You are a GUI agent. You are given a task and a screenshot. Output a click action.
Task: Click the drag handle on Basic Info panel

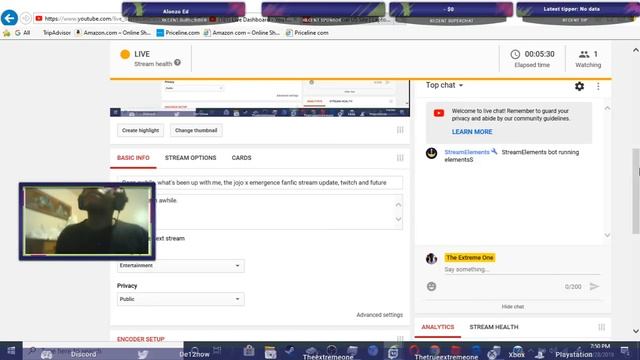400,158
